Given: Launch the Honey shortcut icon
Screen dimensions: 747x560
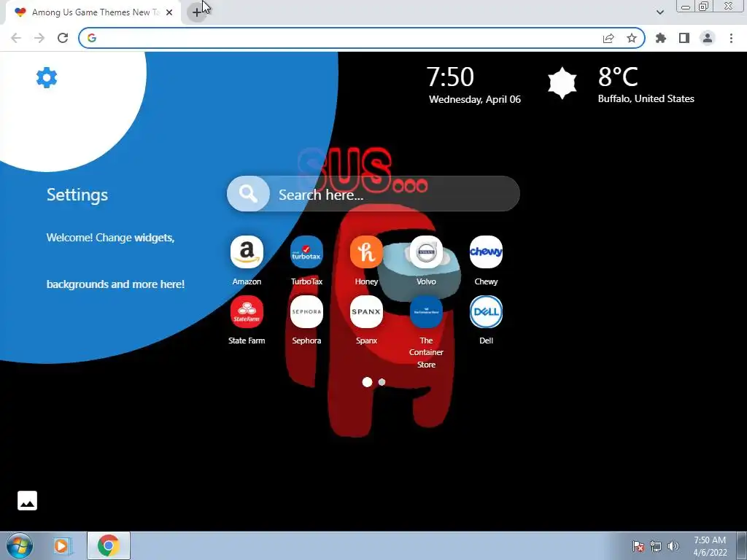Looking at the screenshot, I should (366, 252).
